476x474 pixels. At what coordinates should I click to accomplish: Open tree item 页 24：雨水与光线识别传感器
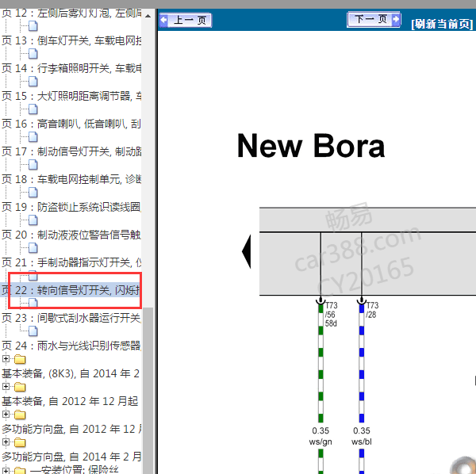(x=71, y=346)
